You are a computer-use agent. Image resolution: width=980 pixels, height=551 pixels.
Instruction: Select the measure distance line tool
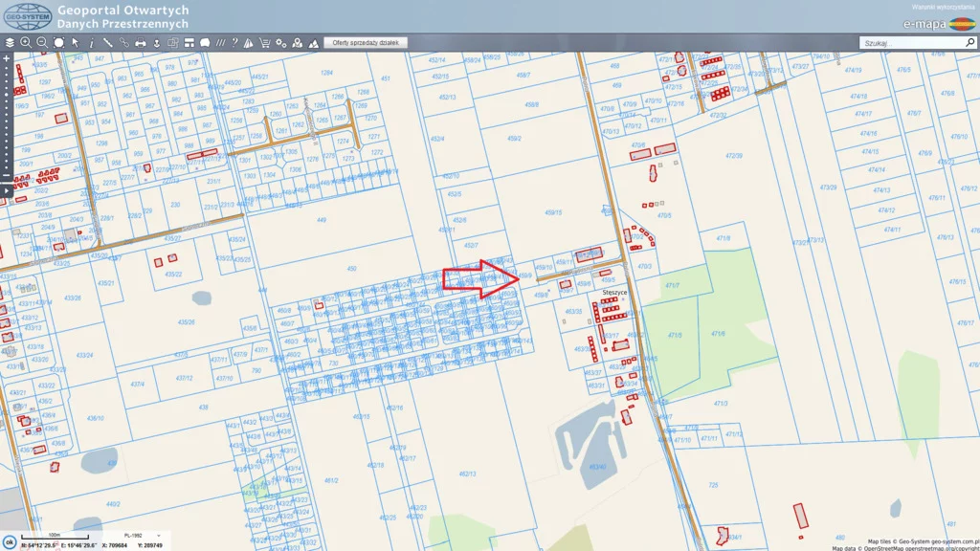[108, 43]
